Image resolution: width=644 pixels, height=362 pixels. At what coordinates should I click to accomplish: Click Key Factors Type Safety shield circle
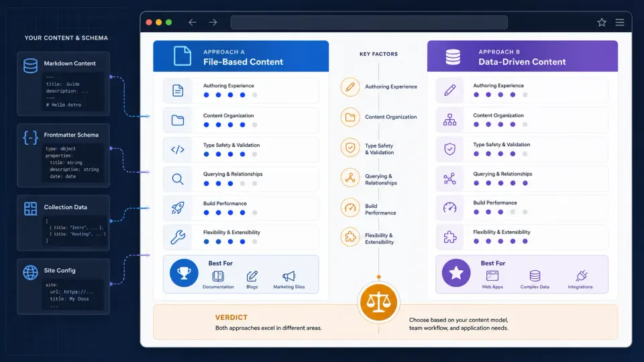[x=350, y=147]
